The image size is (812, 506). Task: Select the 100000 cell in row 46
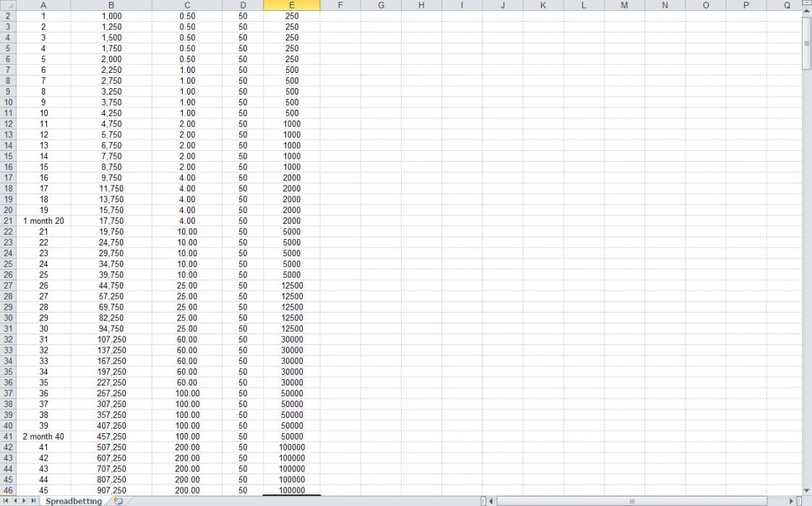point(292,490)
